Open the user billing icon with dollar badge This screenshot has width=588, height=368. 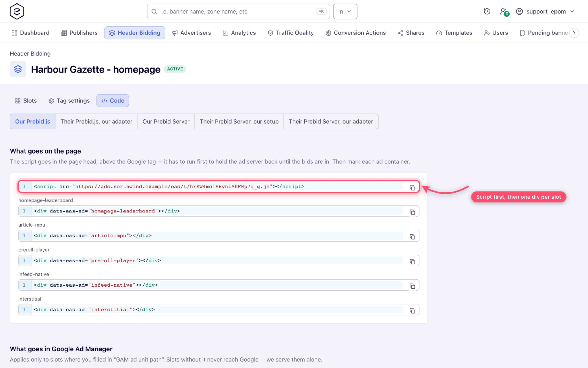click(x=504, y=12)
